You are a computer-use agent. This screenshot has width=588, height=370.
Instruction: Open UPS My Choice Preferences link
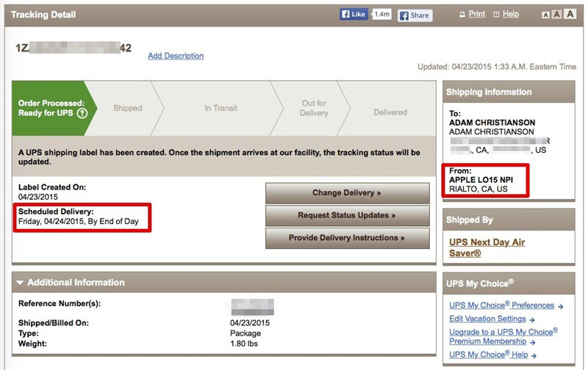pyautogui.click(x=502, y=305)
